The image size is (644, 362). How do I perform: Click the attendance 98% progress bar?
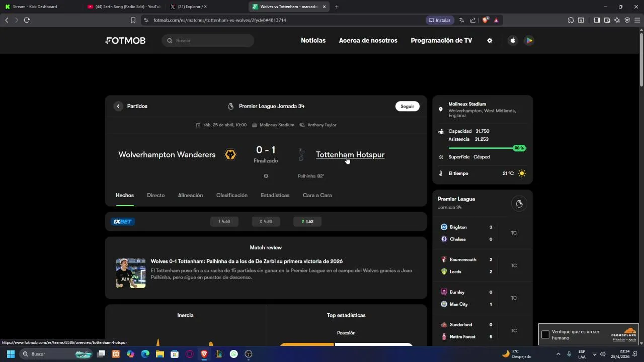[x=487, y=148]
